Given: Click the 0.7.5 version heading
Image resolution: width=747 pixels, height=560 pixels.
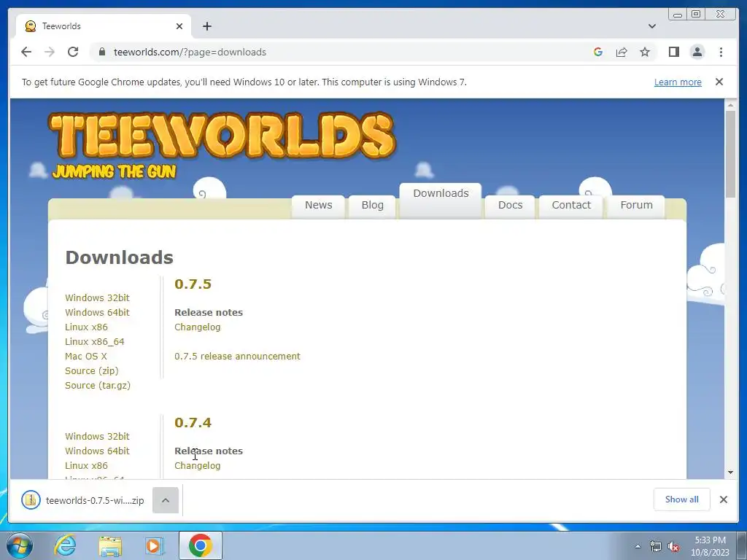Looking at the screenshot, I should [x=193, y=284].
